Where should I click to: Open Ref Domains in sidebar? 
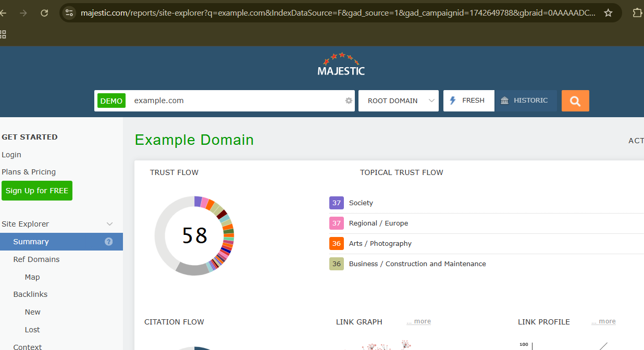(36, 259)
